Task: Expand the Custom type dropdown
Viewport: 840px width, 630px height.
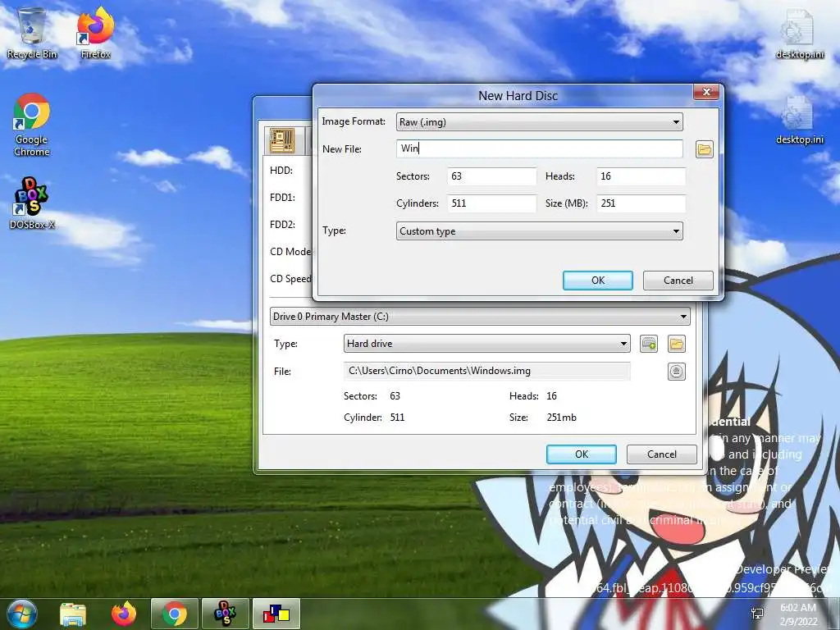Action: coord(539,231)
